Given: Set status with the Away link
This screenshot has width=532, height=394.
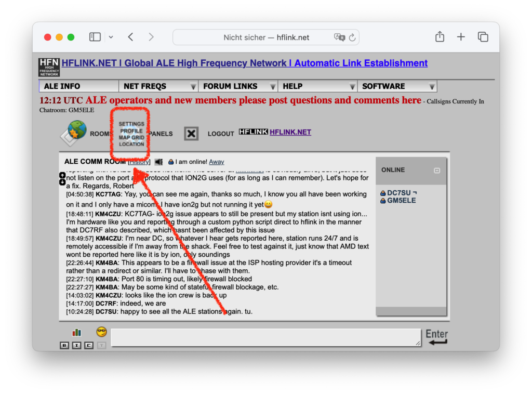Looking at the screenshot, I should click(x=217, y=162).
